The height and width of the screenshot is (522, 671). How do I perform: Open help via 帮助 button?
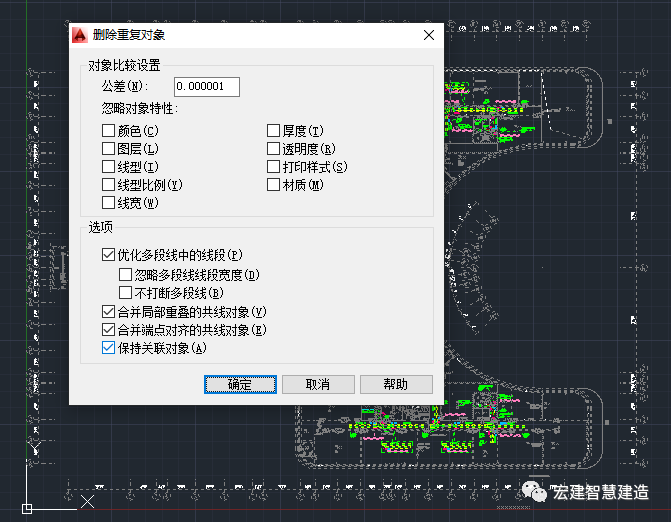click(396, 384)
